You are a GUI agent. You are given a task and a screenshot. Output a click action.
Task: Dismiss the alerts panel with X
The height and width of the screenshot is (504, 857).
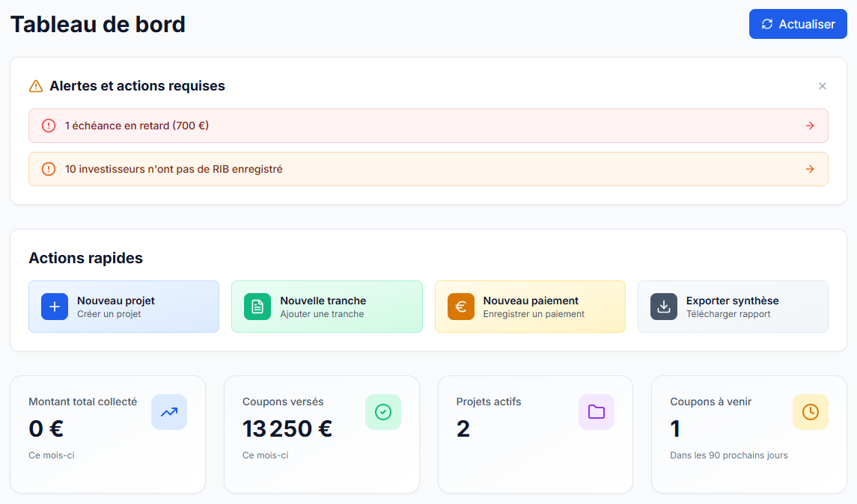(823, 86)
